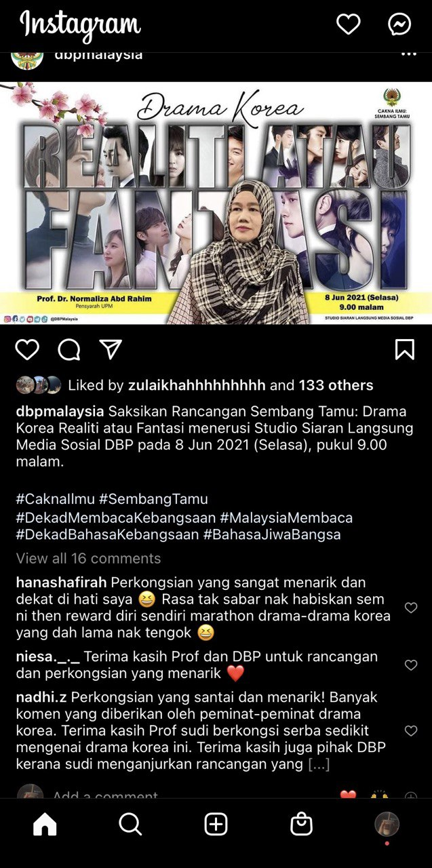This screenshot has width=432, height=868.
Task: Open zulaikhahhhhhhhhh's profile from likes
Action: point(197,385)
